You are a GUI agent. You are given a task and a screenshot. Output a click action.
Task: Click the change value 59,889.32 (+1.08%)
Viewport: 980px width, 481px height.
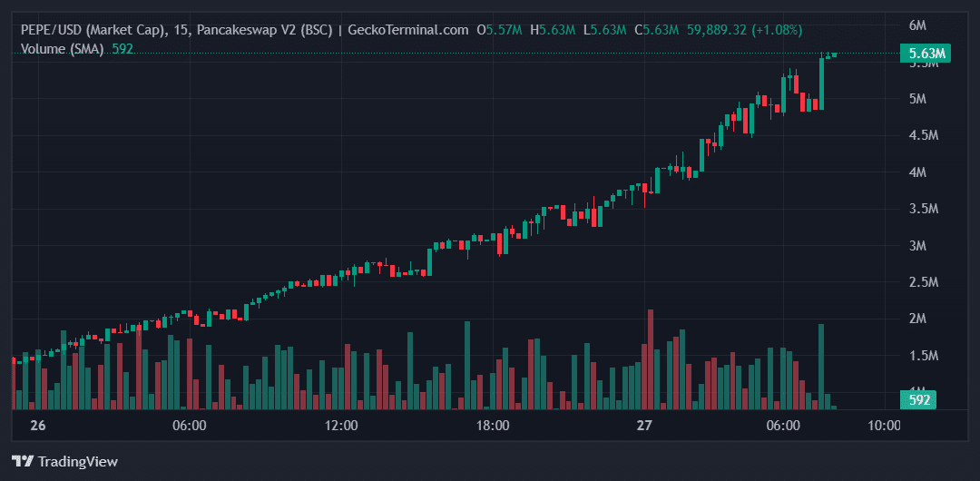(x=745, y=30)
